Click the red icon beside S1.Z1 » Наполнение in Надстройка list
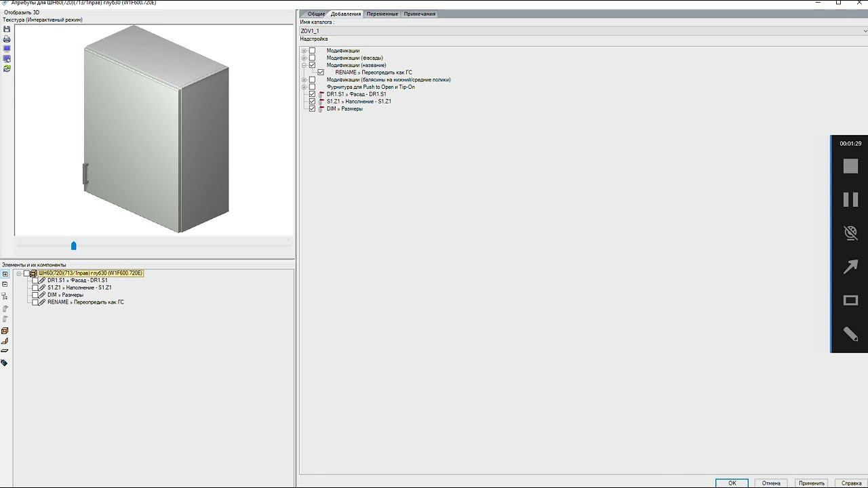Viewport: 868px width, 488px height. pos(321,102)
